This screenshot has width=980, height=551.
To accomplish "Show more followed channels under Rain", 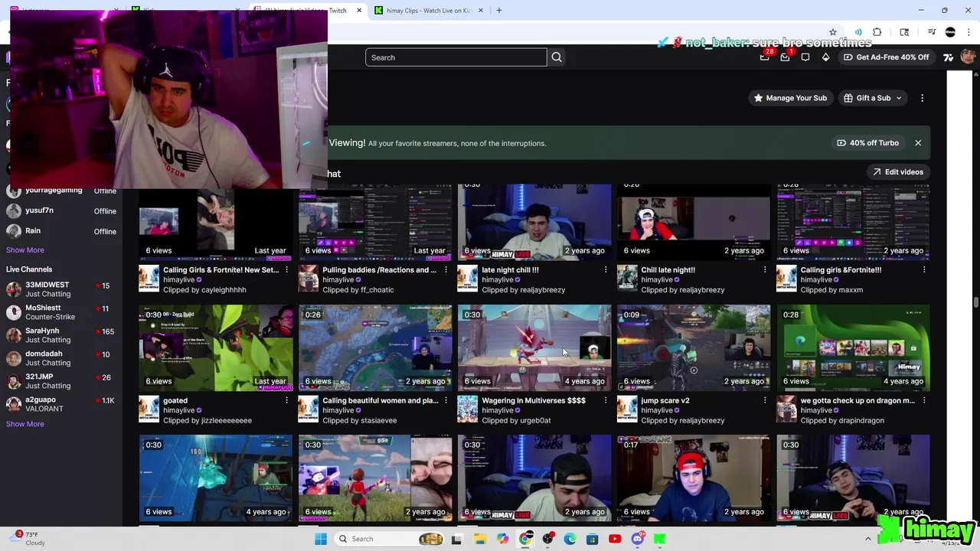I will coord(25,250).
